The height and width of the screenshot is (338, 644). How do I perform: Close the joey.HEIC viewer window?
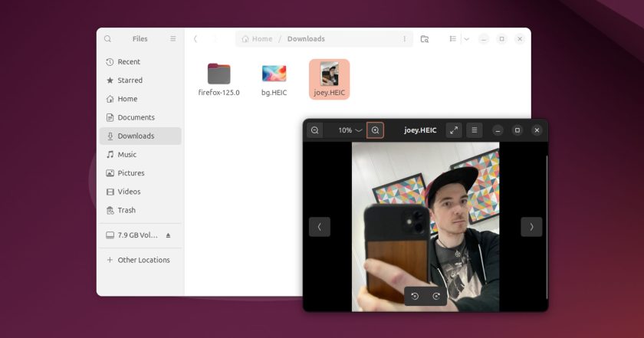click(x=537, y=130)
